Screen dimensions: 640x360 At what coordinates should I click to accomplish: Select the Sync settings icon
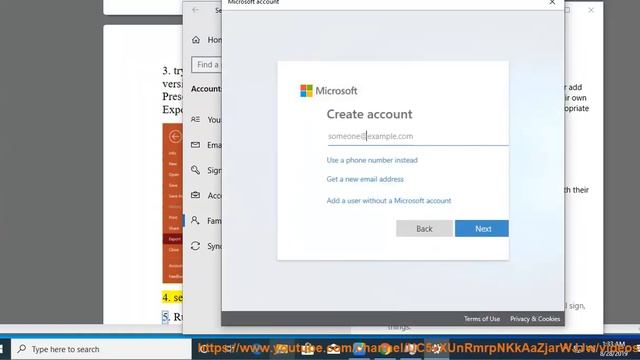coord(196,246)
